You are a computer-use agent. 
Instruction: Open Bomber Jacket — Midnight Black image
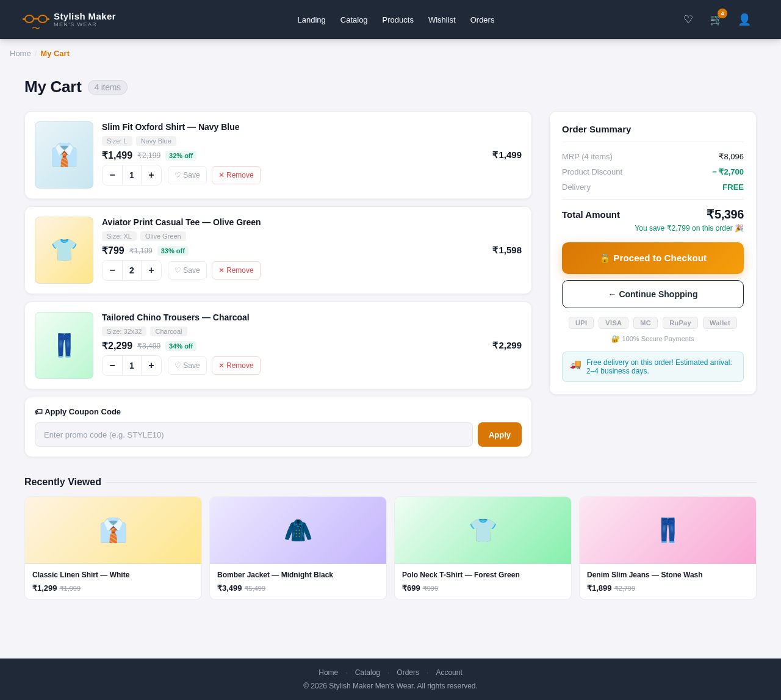298,530
